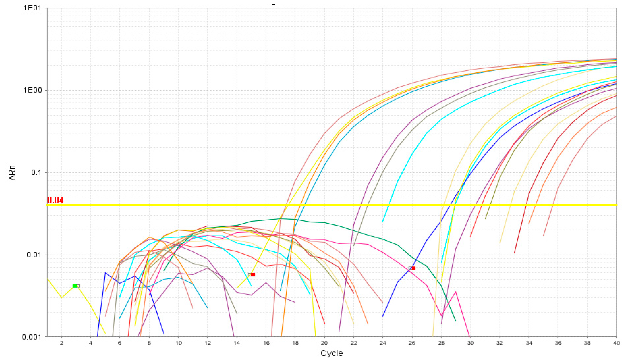Click the cycle 2 x-axis tick label
Image resolution: width=627 pixels, height=364 pixels.
click(x=62, y=343)
